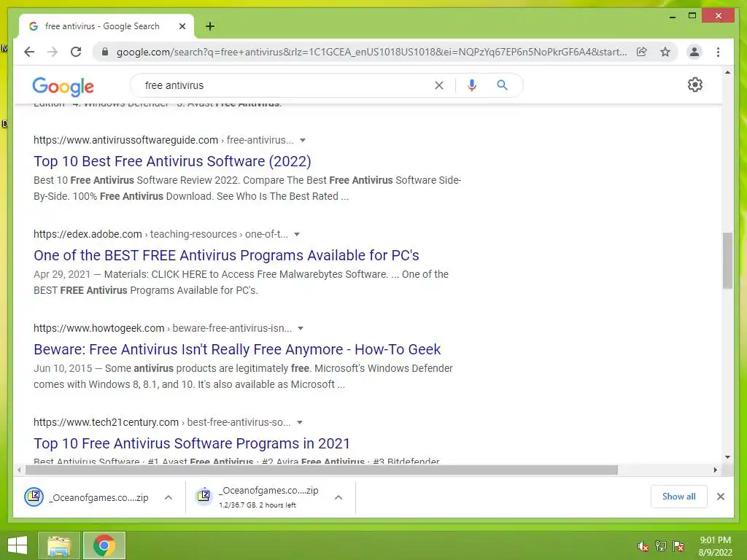The width and height of the screenshot is (747, 560).
Task: Open Chrome three-dot menu
Action: [x=718, y=52]
